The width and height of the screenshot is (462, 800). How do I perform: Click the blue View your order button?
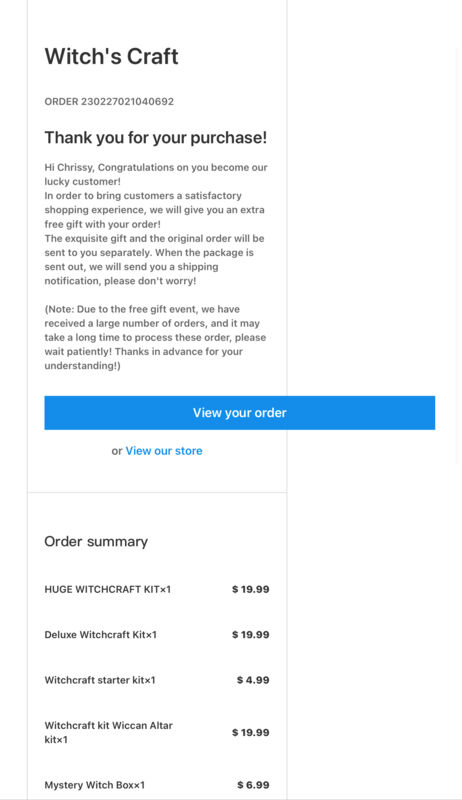(240, 413)
